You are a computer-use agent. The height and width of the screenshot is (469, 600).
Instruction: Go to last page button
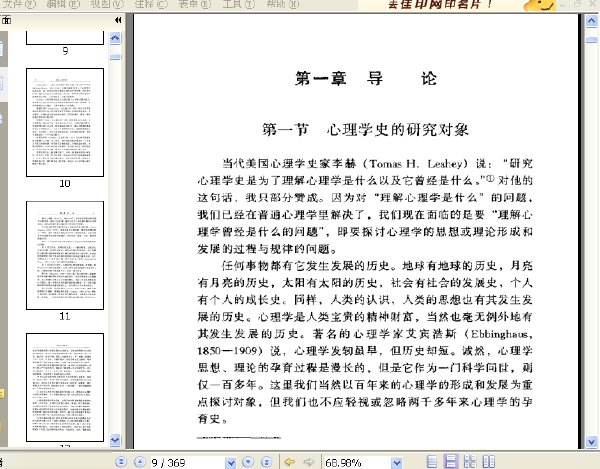[x=267, y=462]
